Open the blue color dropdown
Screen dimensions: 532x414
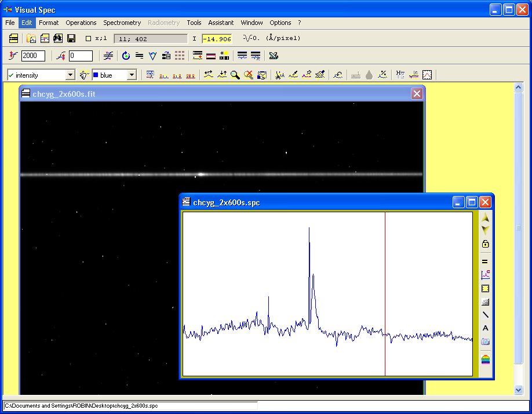click(132, 75)
